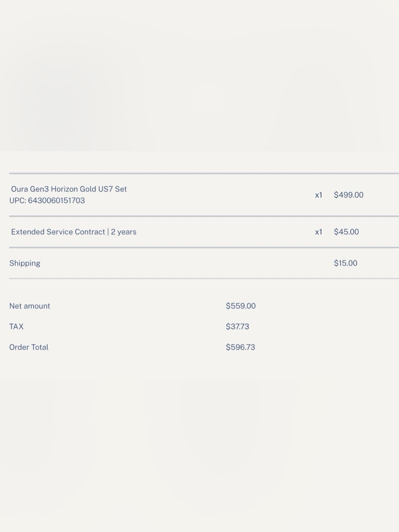The height and width of the screenshot is (532, 399).
Task: Click the $559.00 net amount value
Action: click(241, 306)
